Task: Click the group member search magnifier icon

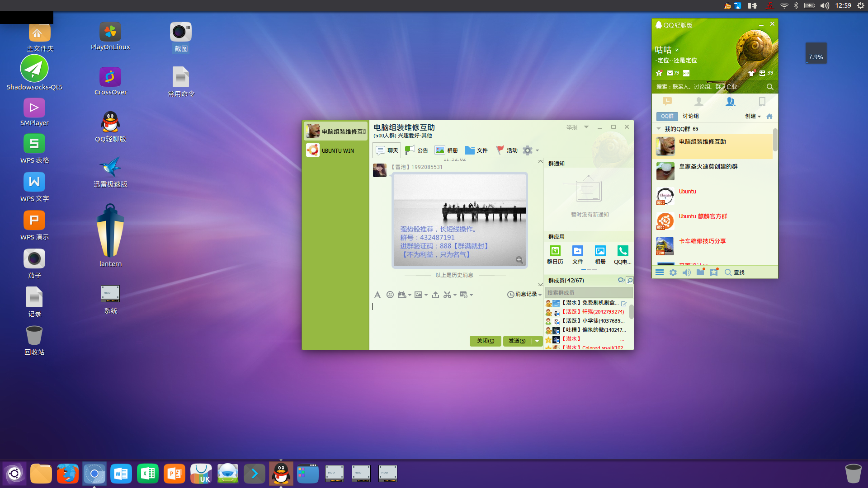Action: click(x=630, y=281)
